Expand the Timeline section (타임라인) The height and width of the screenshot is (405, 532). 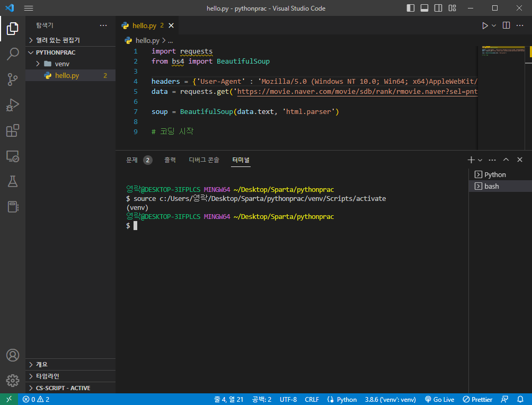(x=70, y=376)
